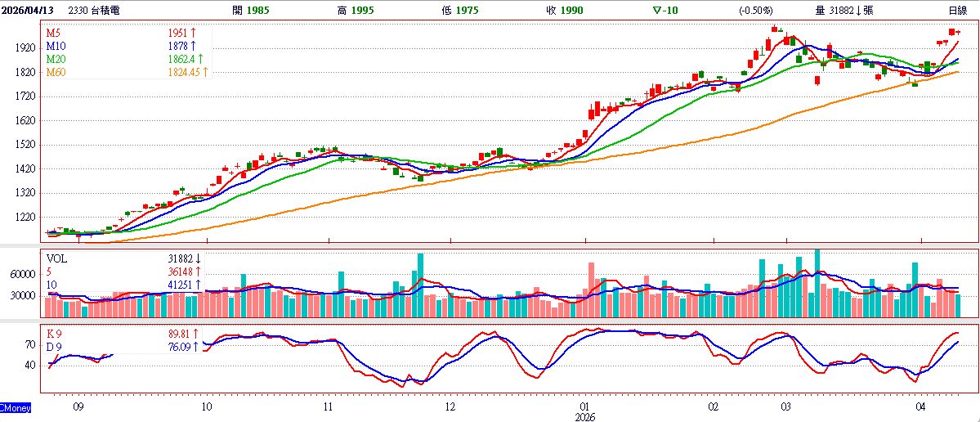The height and width of the screenshot is (422, 980).
Task: Jump to the 11 month marker on timeline
Action: pyautogui.click(x=328, y=406)
